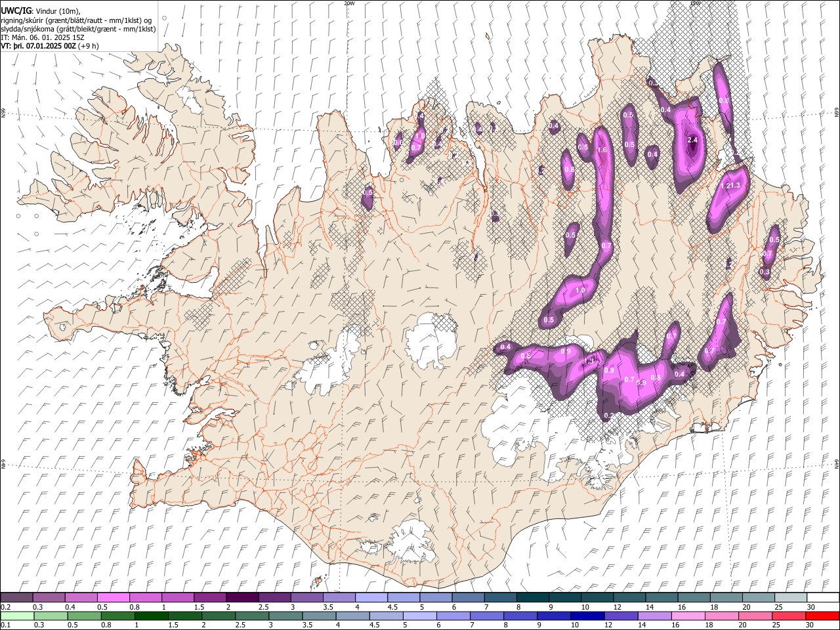Select the "20W" longitude label

(349, 3)
